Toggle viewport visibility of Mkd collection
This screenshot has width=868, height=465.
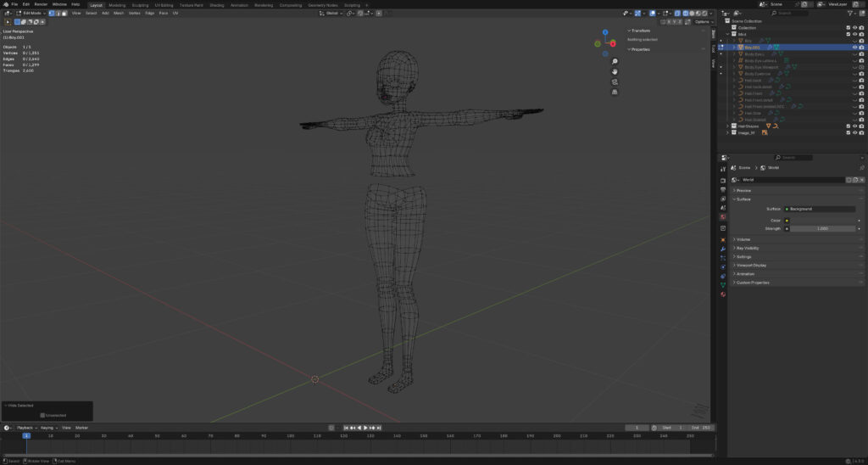[854, 34]
